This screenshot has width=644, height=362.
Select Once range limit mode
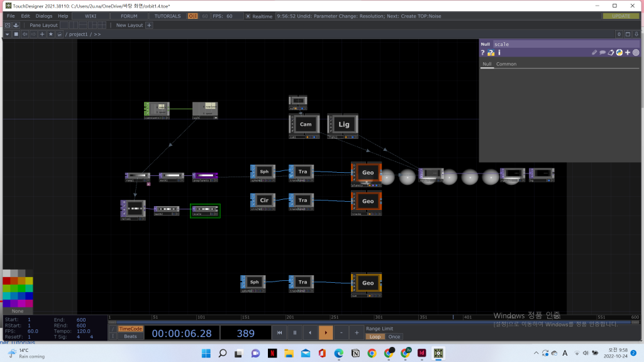pos(394,337)
